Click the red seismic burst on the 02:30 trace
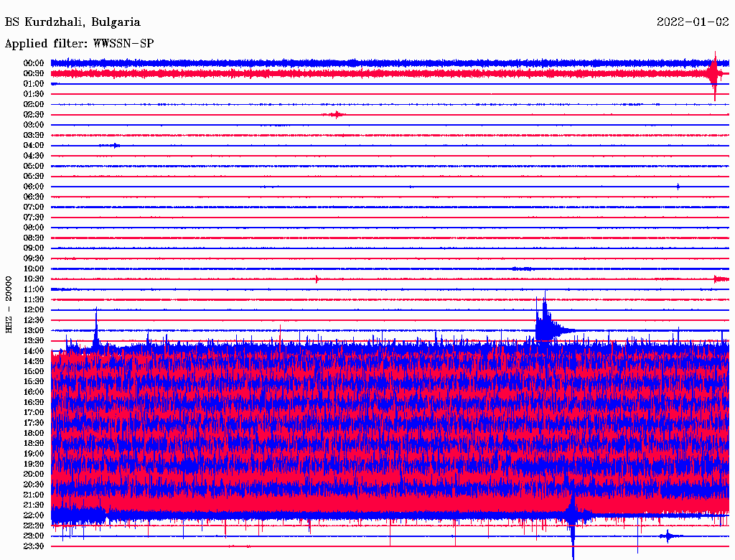The height and width of the screenshot is (560, 735). 334,114
